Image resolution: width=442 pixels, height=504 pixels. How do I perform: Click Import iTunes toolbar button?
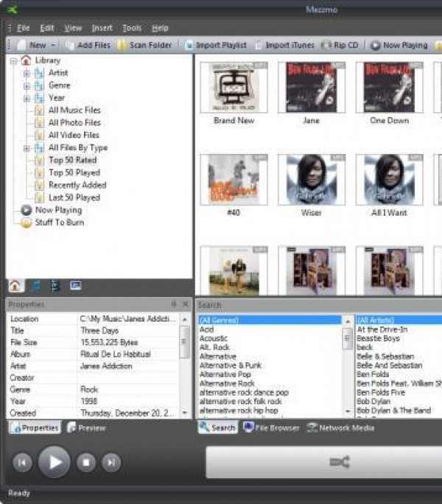pyautogui.click(x=285, y=45)
